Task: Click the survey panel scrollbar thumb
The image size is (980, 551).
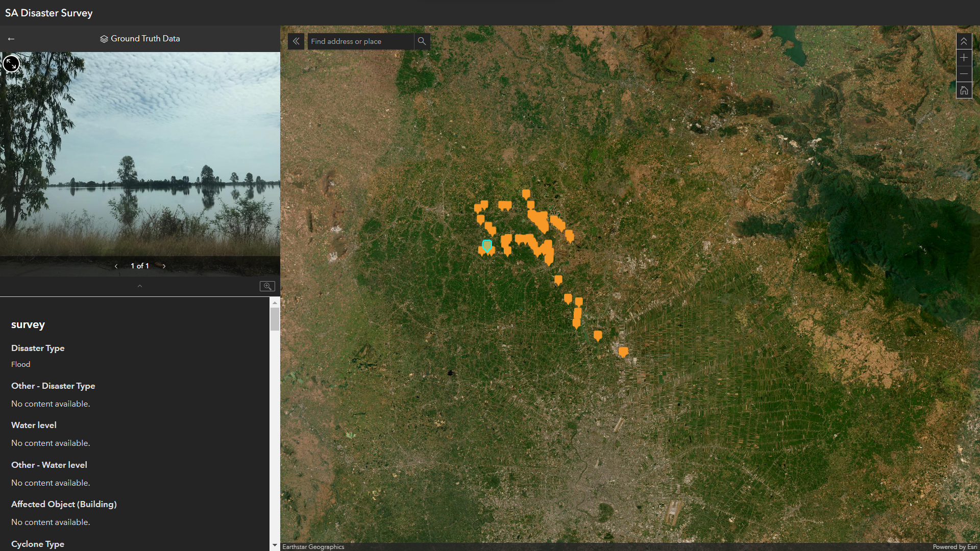Action: tap(275, 319)
